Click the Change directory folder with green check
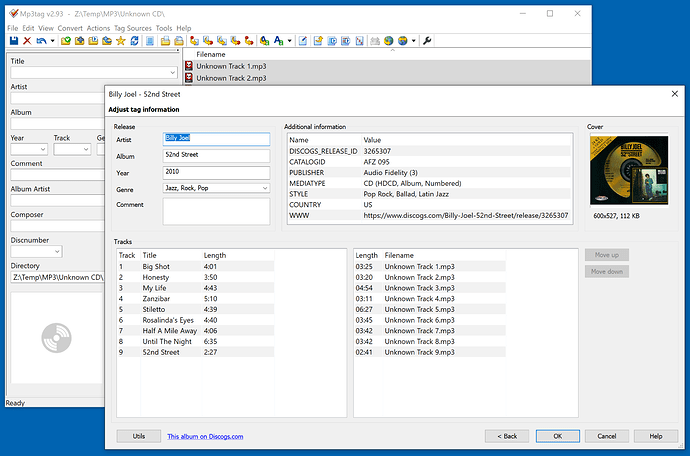Image resolution: width=690 pixels, height=456 pixels. (66, 41)
